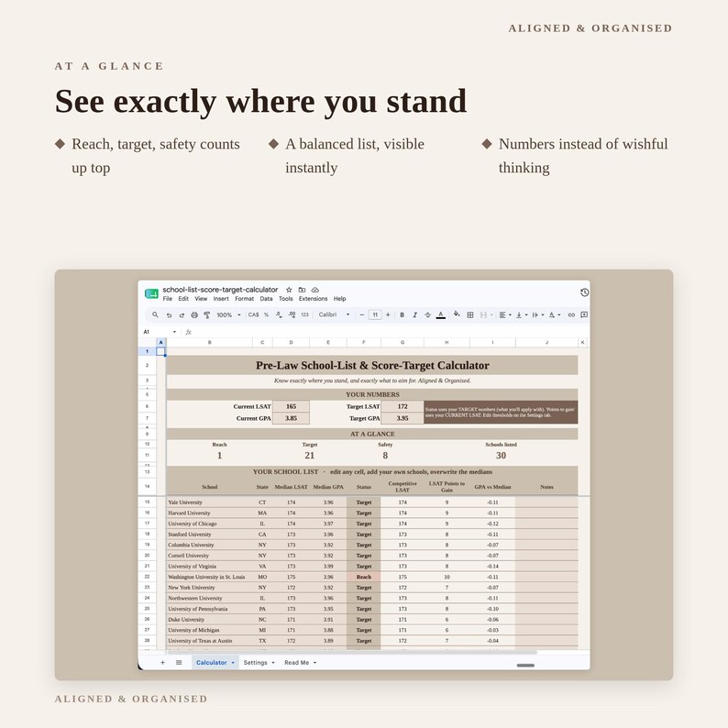Open the text color picker
This screenshot has width=728, height=728.
pos(441,314)
